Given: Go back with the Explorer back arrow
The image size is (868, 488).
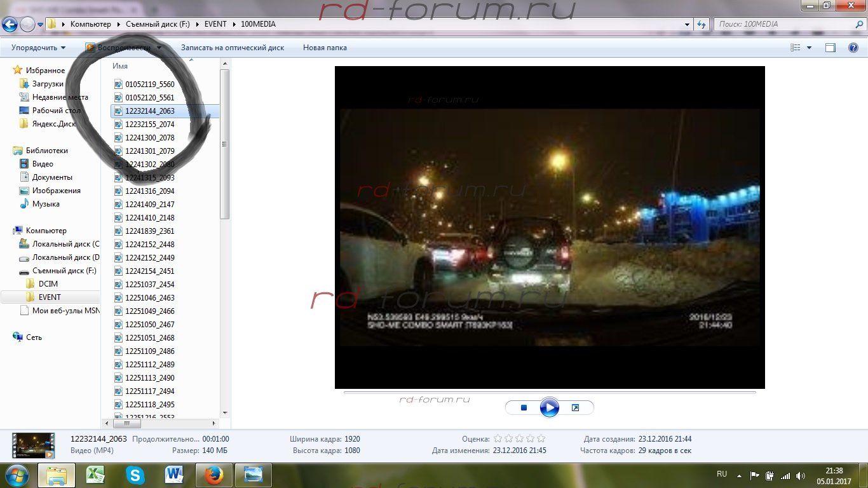Looking at the screenshot, I should pyautogui.click(x=10, y=25).
